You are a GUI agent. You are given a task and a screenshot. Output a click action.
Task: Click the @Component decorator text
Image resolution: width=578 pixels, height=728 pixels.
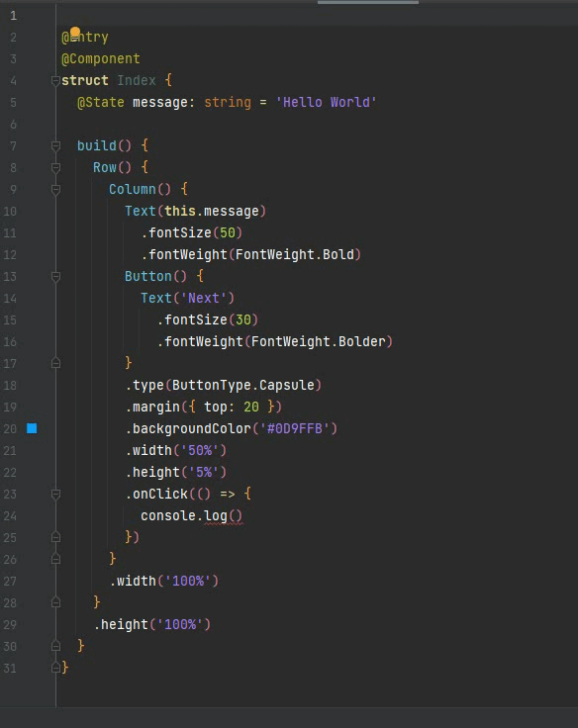pyautogui.click(x=100, y=59)
